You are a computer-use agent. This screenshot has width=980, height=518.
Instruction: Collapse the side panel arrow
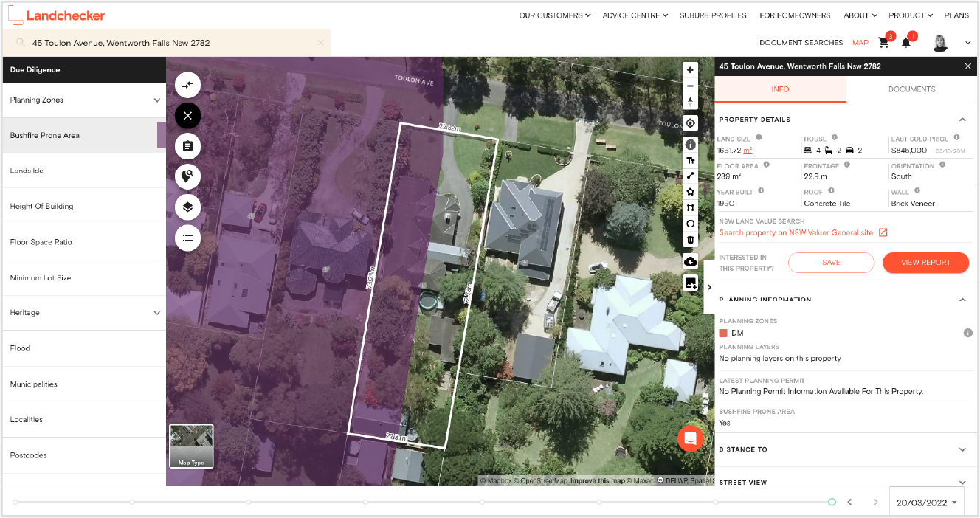[708, 287]
